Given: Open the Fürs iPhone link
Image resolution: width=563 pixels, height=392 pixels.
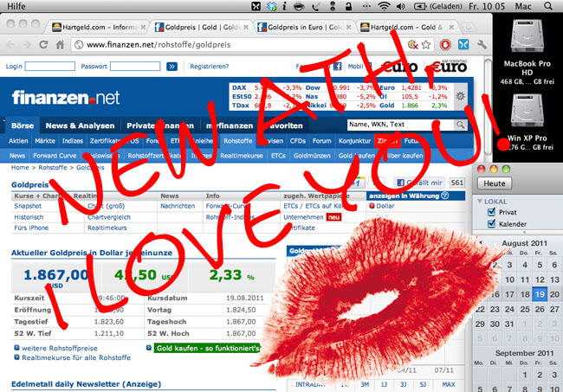Looking at the screenshot, I should pyautogui.click(x=31, y=228).
